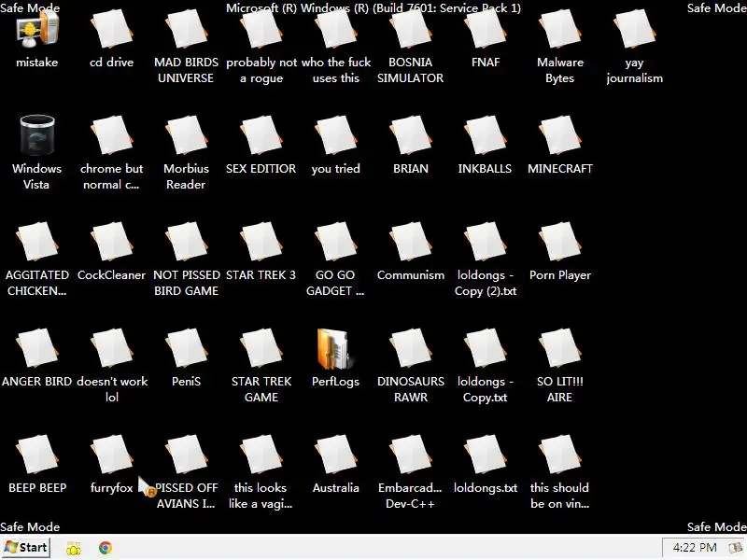Viewport: 747px width, 560px height.
Task: Launch Chrome from the taskbar
Action: (x=106, y=548)
